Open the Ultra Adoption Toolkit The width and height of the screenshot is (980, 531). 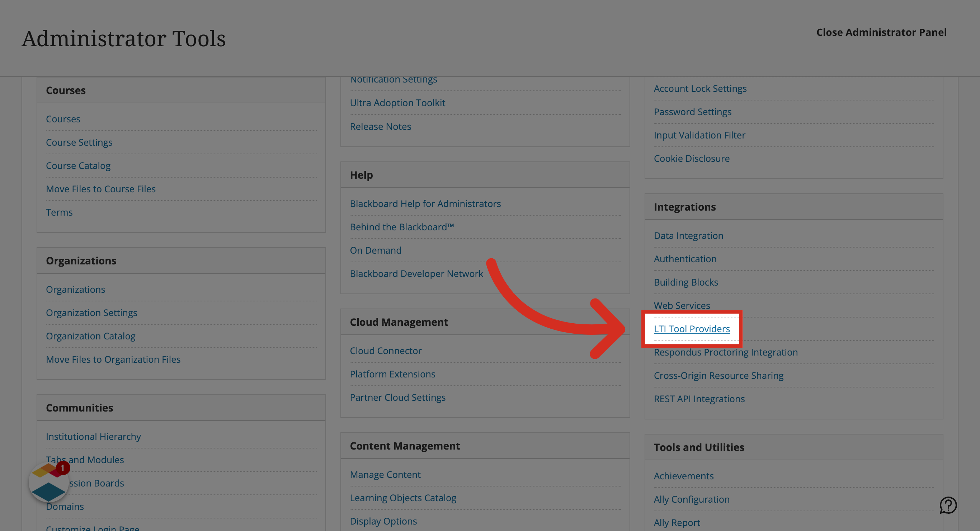[397, 103]
